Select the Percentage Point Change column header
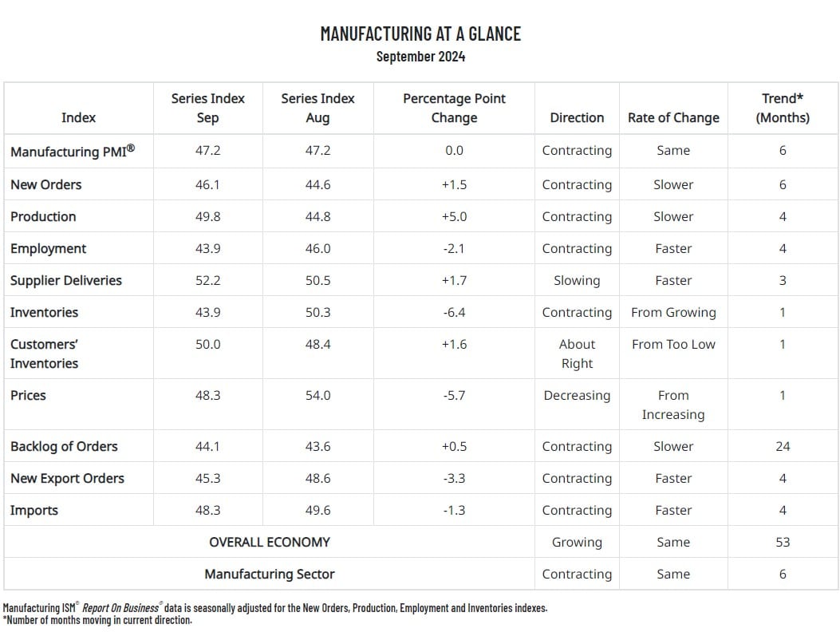The height and width of the screenshot is (632, 840). pyautogui.click(x=454, y=108)
